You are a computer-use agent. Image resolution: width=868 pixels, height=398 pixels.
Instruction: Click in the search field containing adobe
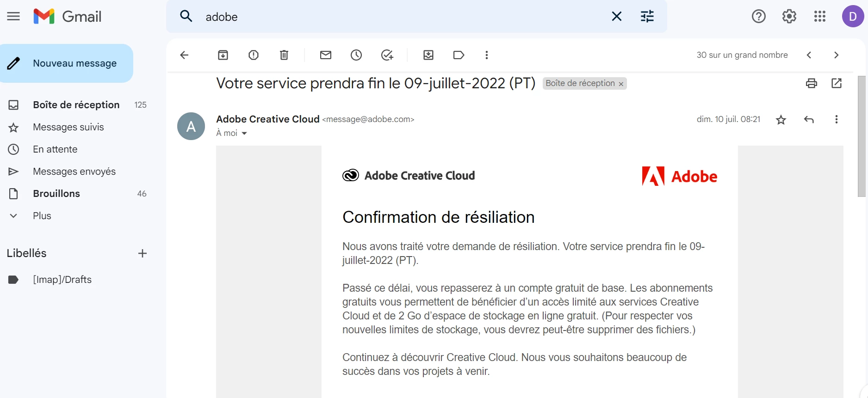[x=403, y=17]
